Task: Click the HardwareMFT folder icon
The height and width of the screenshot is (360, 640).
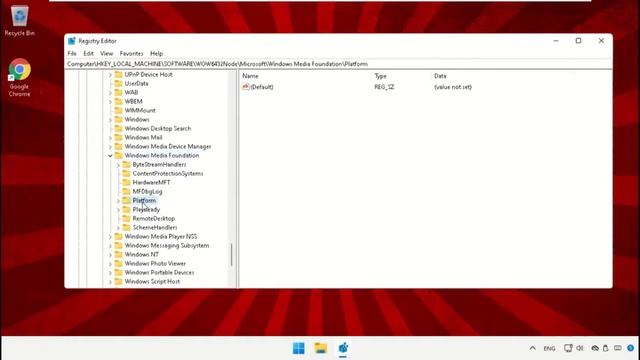Action: (127, 182)
